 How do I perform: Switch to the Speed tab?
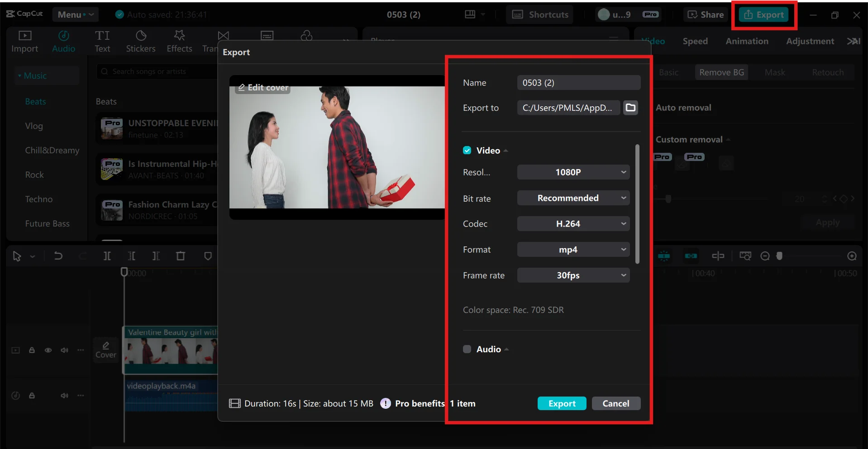pyautogui.click(x=695, y=41)
